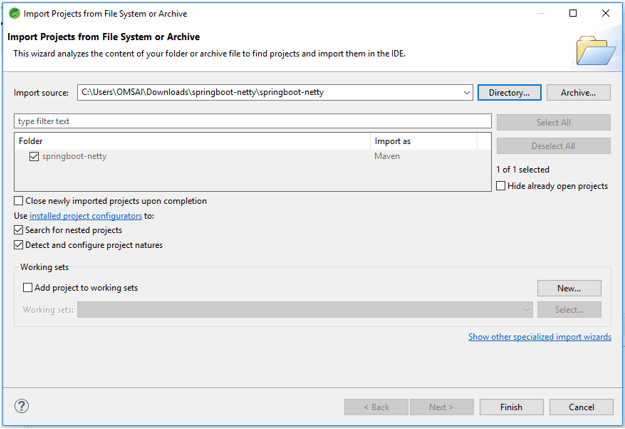625x429 pixels.
Task: Toggle Detect and configure project natures
Action: click(18, 245)
